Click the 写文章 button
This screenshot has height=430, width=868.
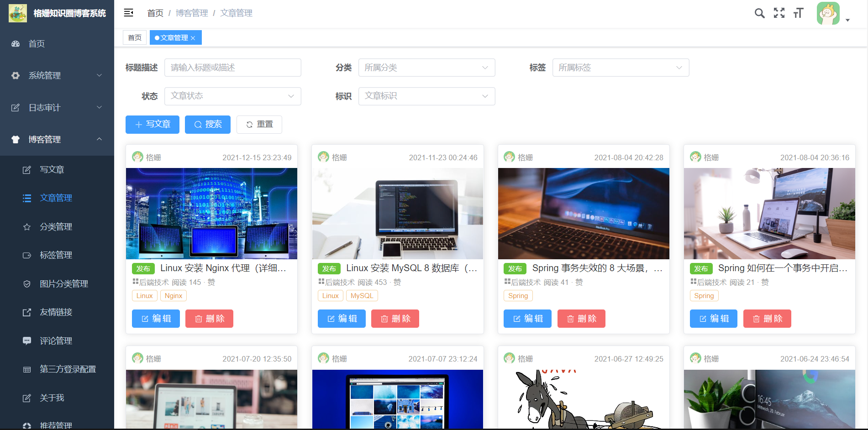pos(153,125)
